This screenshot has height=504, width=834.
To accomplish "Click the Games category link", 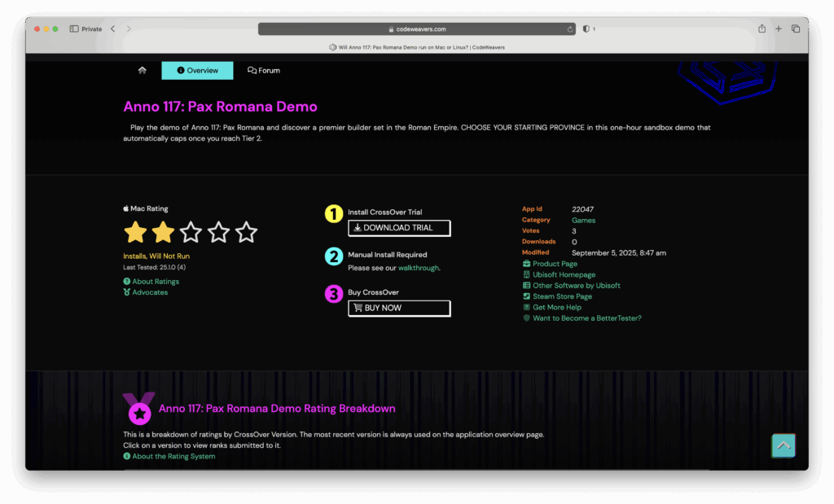I will pyautogui.click(x=583, y=220).
